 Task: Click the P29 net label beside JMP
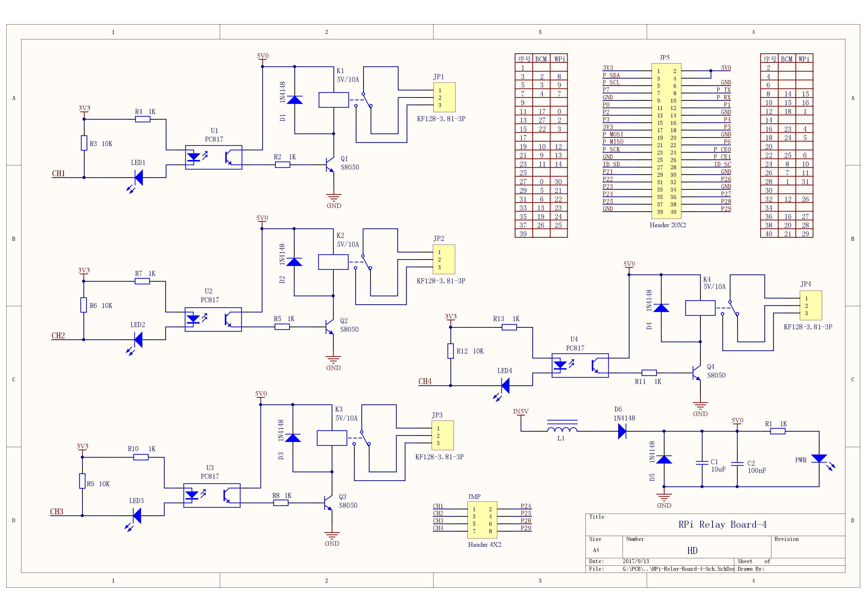[526, 528]
